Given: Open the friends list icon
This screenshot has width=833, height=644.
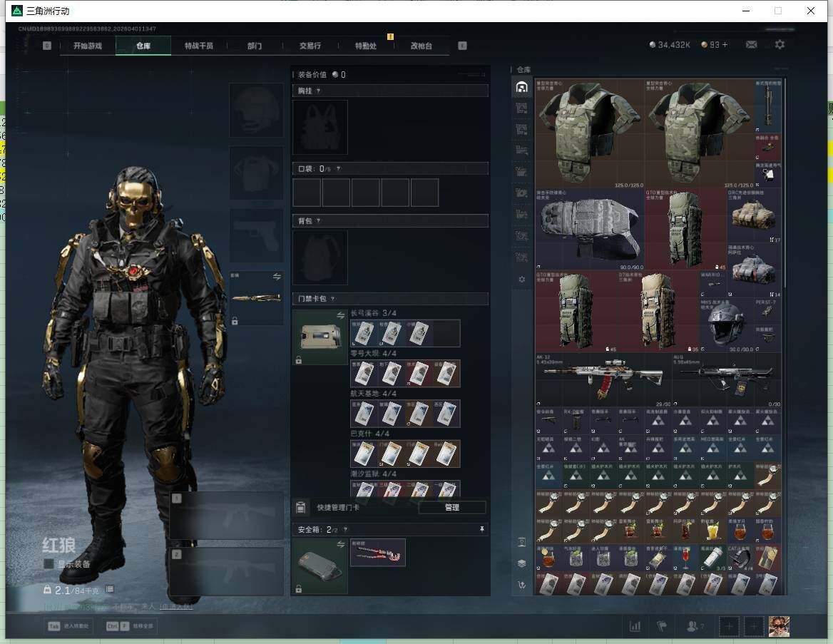Looking at the screenshot, I should (692, 626).
